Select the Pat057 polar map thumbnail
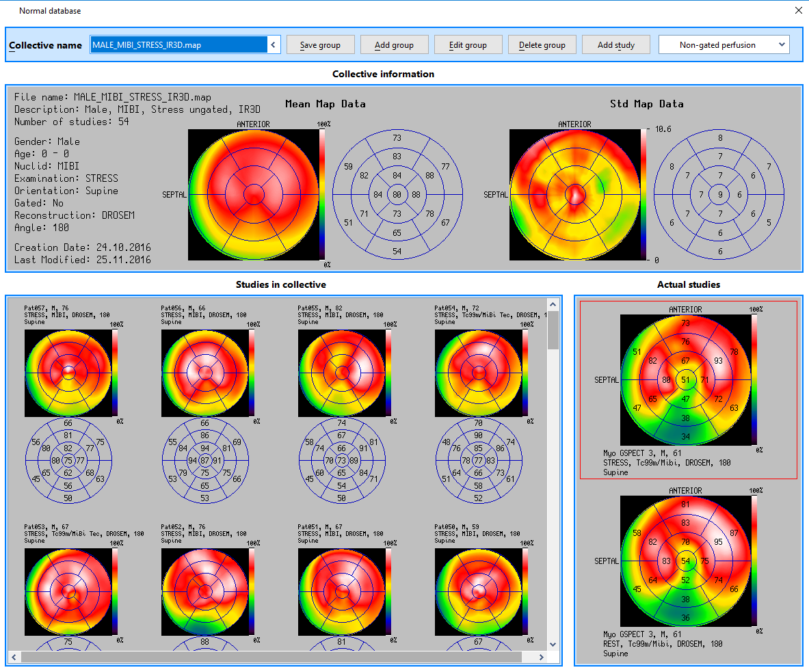 tap(68, 373)
